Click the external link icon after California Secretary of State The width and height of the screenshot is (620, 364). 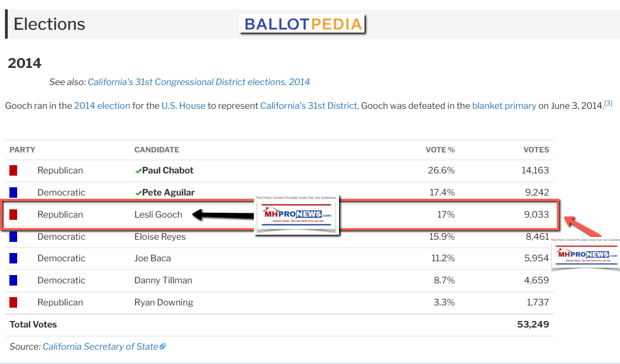click(x=163, y=347)
